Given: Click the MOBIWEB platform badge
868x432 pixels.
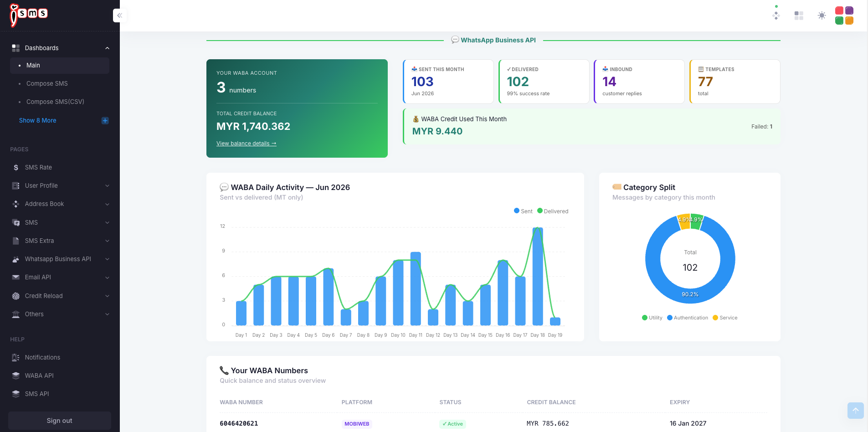Looking at the screenshot, I should pyautogui.click(x=357, y=424).
